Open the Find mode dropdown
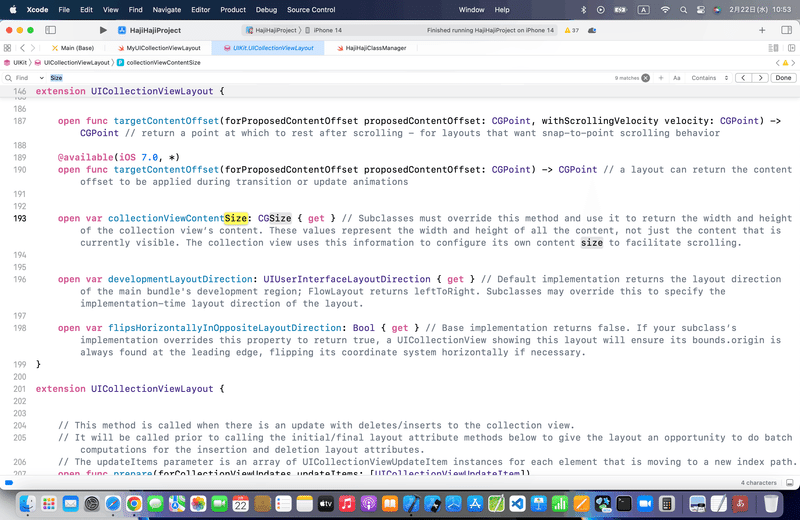The width and height of the screenshot is (800, 520). [30, 78]
